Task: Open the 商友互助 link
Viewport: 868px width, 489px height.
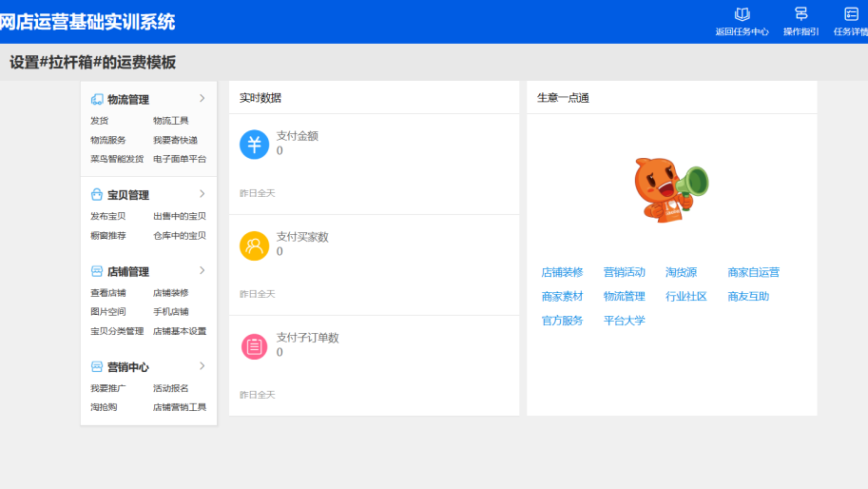Action: click(748, 296)
